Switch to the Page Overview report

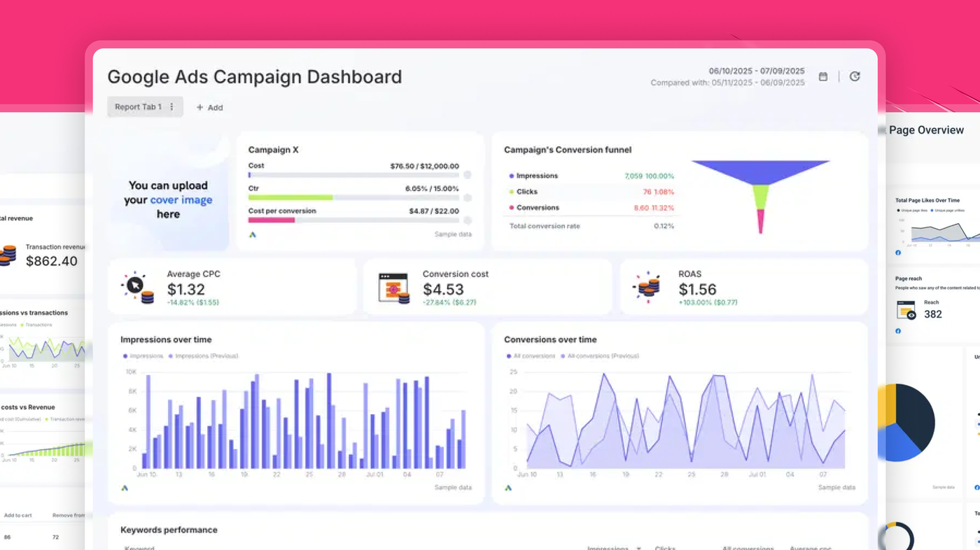[925, 130]
